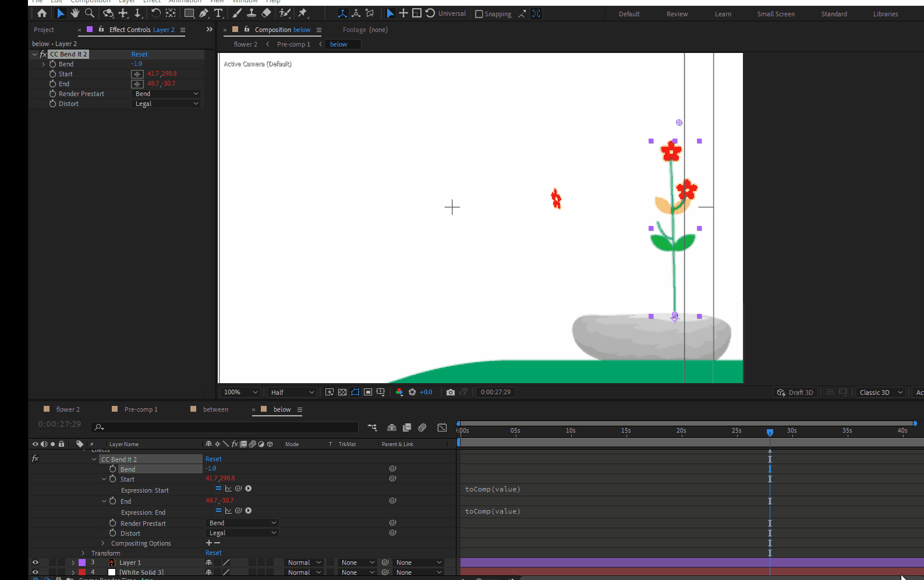
Task: Expand Compositing Options in timeline
Action: point(103,543)
